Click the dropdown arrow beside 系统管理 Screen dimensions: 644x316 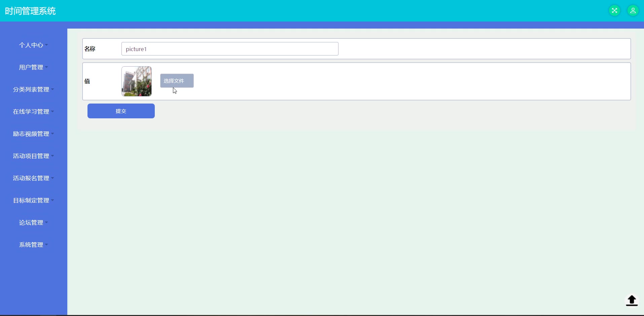pos(46,244)
